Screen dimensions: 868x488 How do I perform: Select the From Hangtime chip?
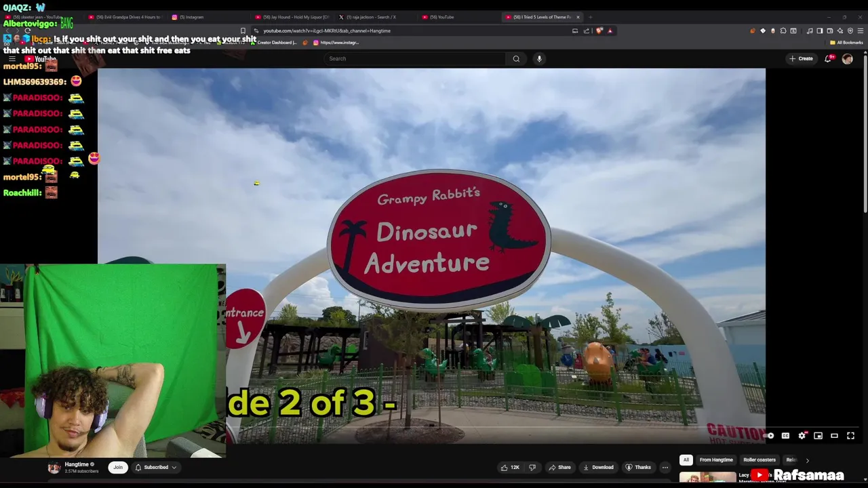[x=716, y=460]
